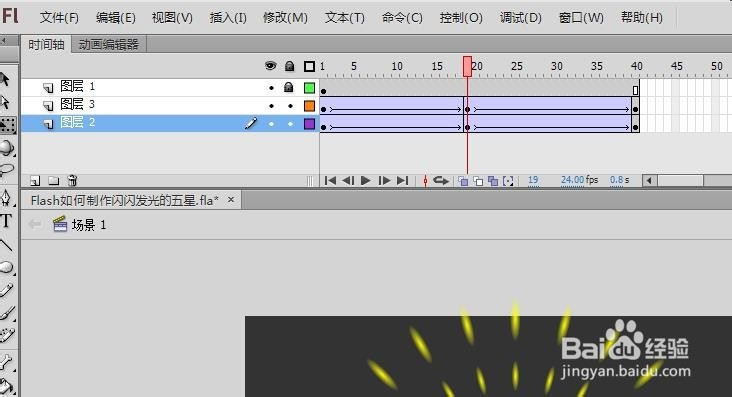Step back one frame

tap(348, 180)
